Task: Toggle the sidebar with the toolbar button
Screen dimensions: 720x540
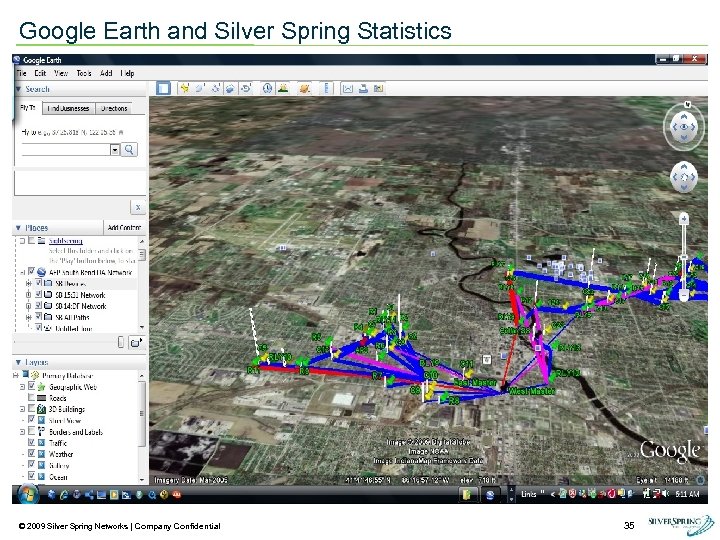Action: (163, 88)
